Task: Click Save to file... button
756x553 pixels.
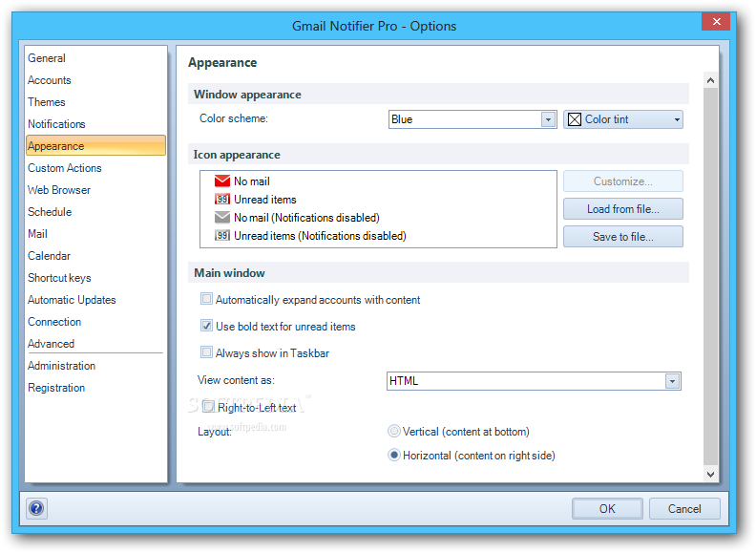Action: (623, 237)
